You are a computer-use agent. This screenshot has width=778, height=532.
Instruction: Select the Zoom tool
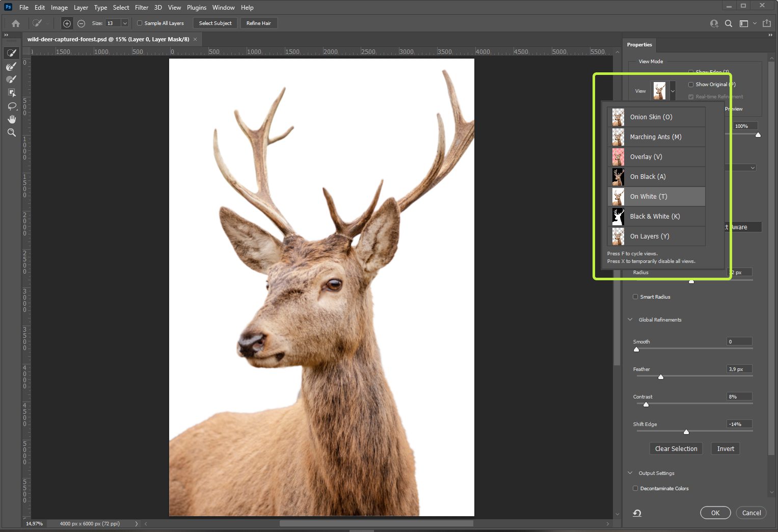coord(11,132)
